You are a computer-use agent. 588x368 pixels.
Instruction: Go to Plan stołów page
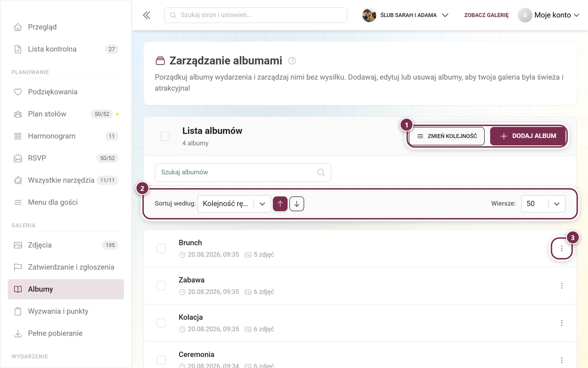[66, 114]
